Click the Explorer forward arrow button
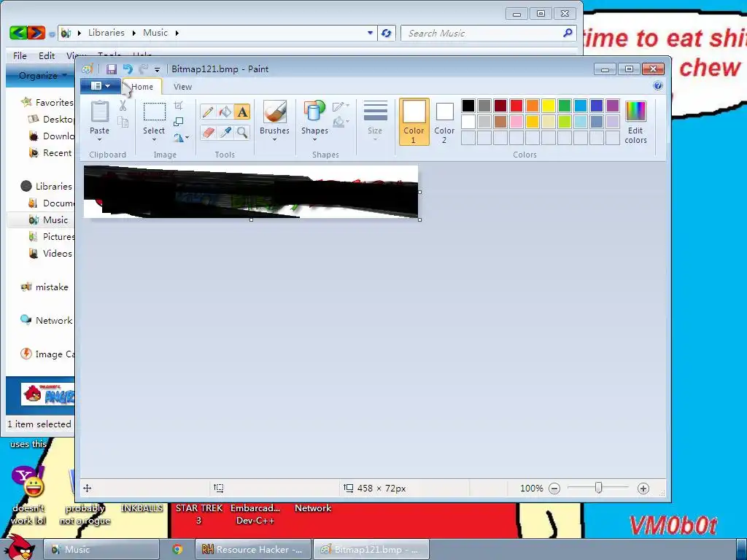747x560 pixels. (x=36, y=33)
